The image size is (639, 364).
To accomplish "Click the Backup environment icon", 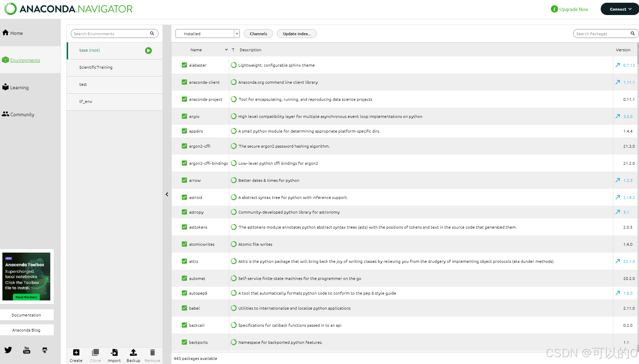I will click(133, 352).
